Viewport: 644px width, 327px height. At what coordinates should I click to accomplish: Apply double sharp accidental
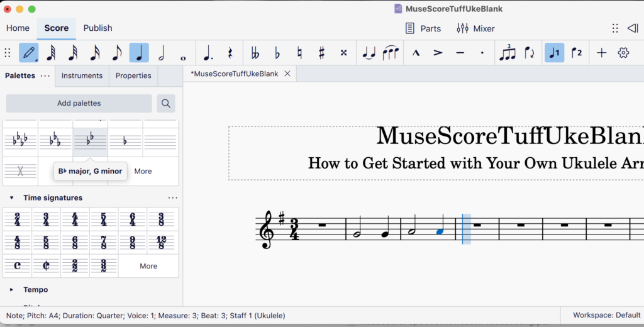(344, 53)
